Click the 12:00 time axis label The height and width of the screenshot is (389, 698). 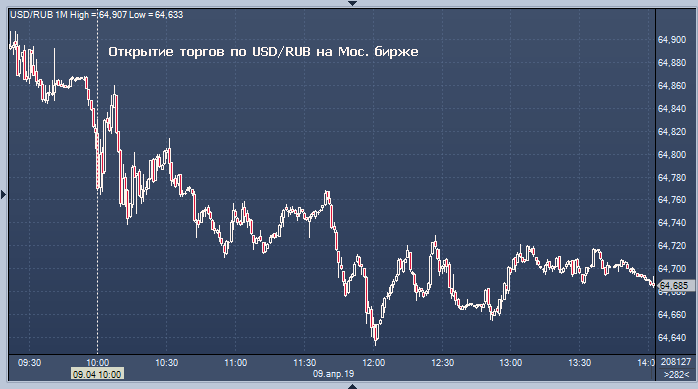click(373, 363)
